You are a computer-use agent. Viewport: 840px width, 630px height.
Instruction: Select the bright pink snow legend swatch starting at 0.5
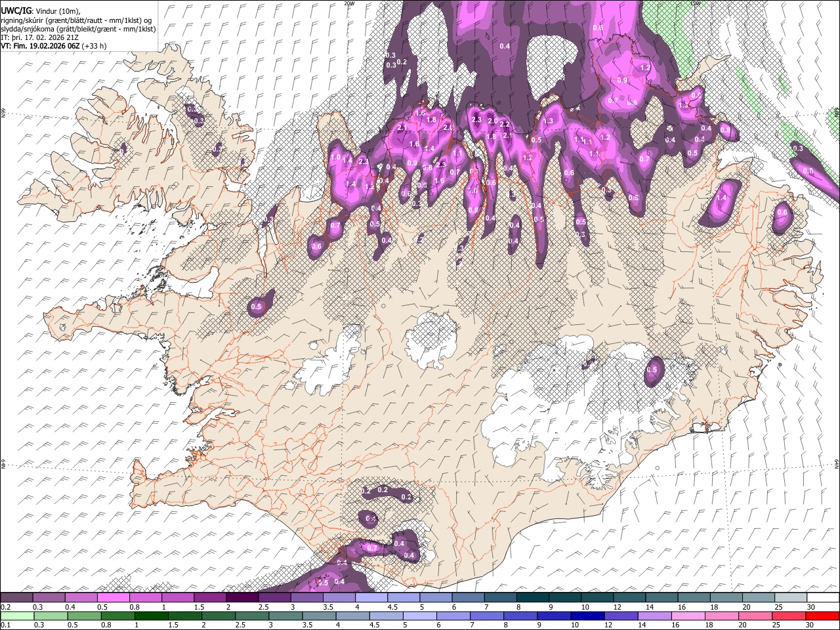pos(113,598)
